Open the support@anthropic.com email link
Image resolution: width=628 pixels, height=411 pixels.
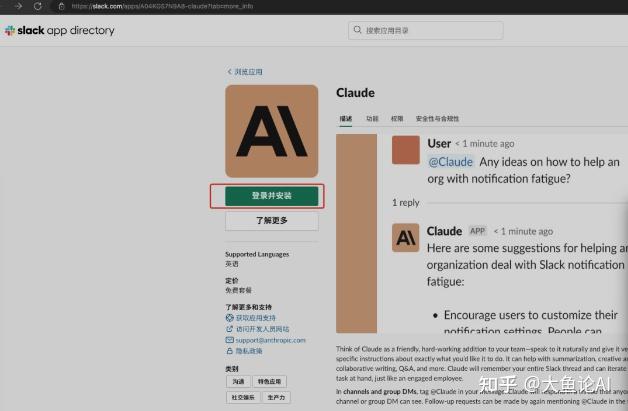(270, 340)
